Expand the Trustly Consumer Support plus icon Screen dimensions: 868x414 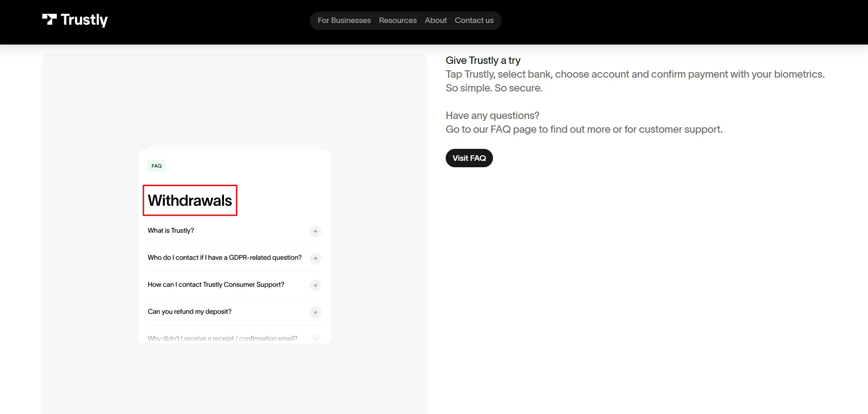pos(315,285)
